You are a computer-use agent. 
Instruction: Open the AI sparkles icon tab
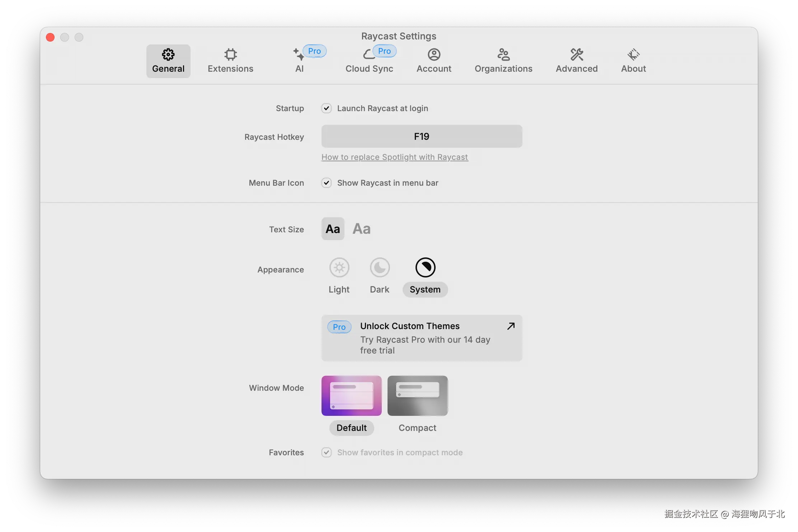coord(299,54)
